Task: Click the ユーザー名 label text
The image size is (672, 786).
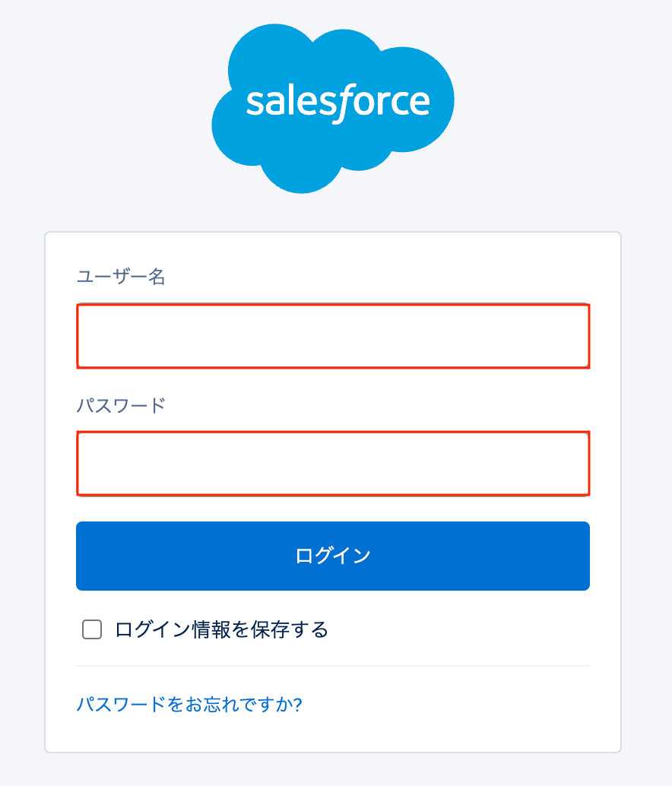Action: (x=121, y=277)
